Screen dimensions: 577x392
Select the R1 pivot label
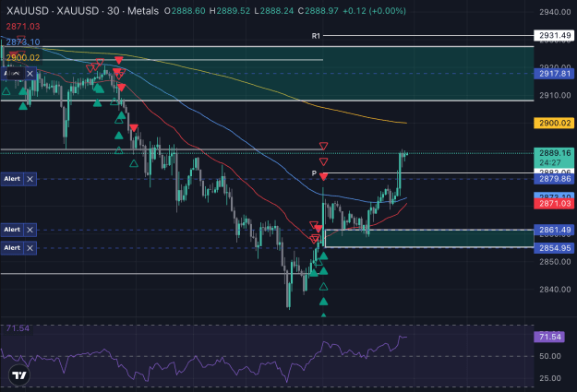click(x=316, y=36)
